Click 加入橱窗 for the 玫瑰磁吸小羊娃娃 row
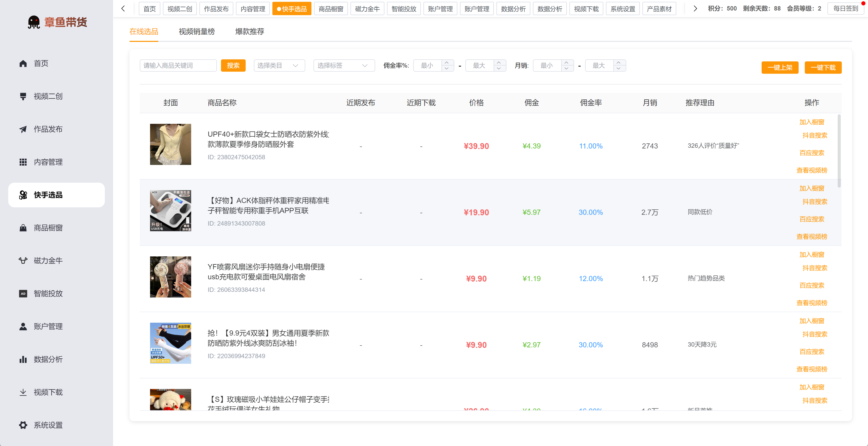The image size is (868, 446). point(812,387)
